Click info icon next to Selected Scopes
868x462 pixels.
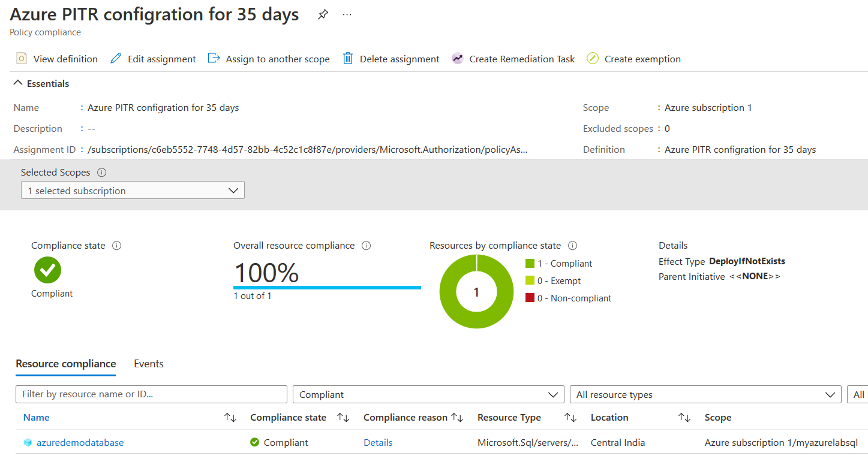click(102, 173)
